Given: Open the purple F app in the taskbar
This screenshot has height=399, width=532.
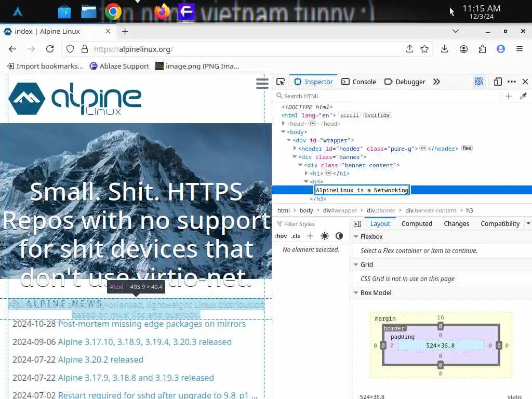Looking at the screenshot, I should point(187,12).
